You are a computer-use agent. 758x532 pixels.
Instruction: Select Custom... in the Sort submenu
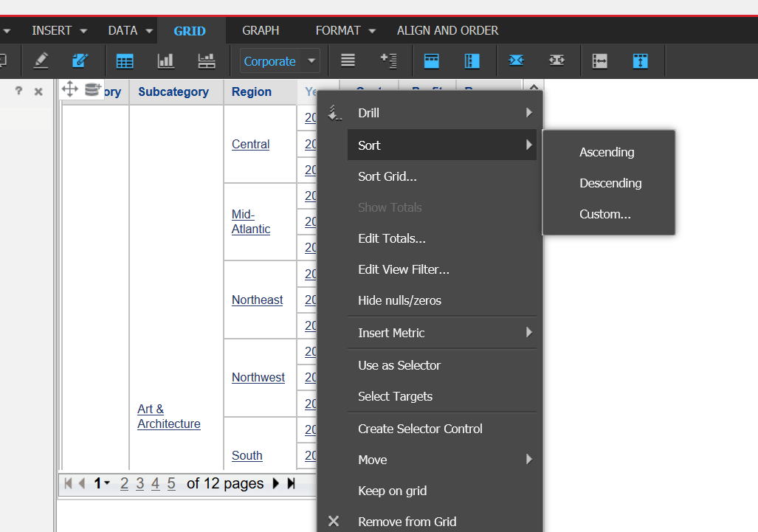tap(605, 214)
